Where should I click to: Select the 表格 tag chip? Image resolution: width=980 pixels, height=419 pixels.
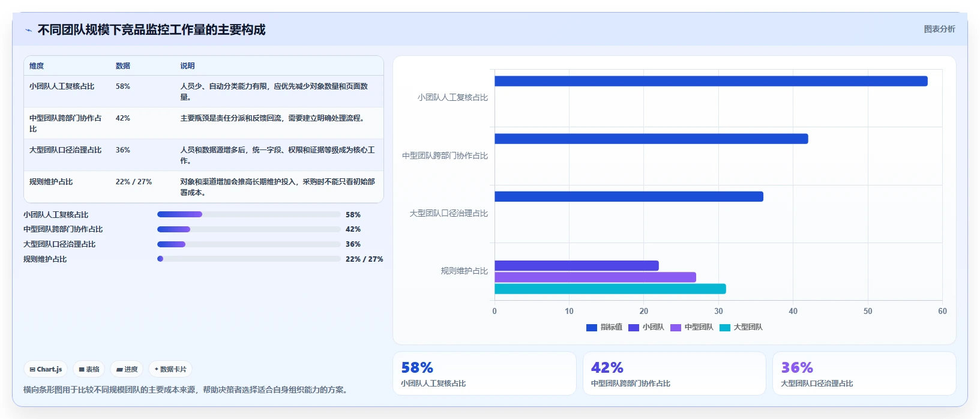pos(89,369)
